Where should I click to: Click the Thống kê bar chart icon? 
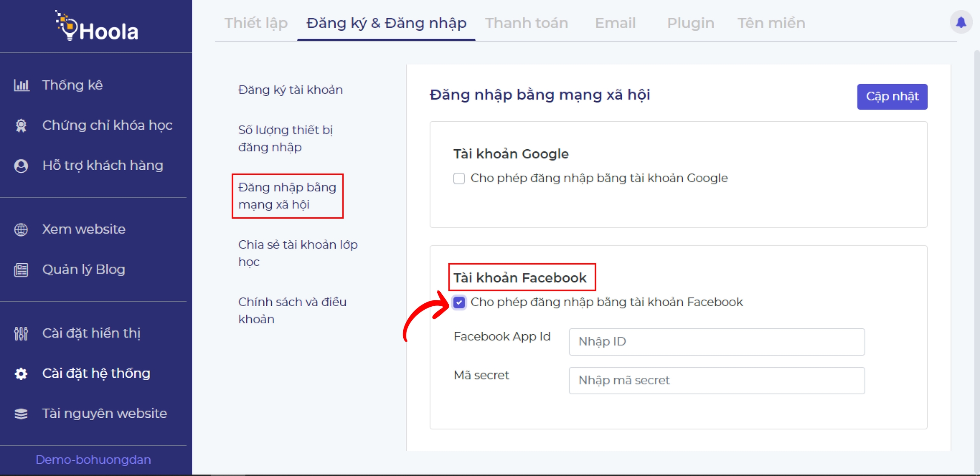pyautogui.click(x=21, y=85)
